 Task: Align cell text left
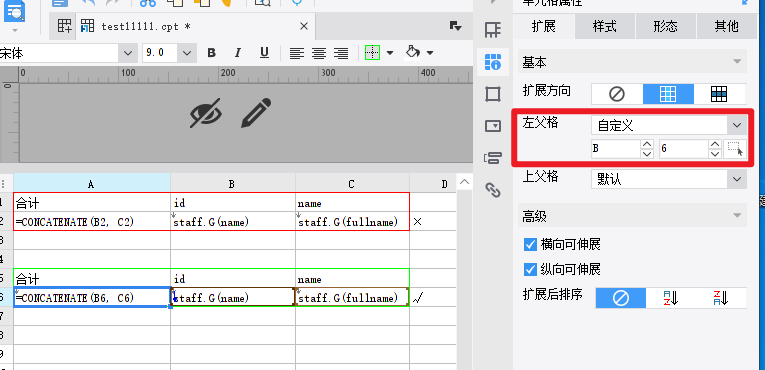coord(297,53)
